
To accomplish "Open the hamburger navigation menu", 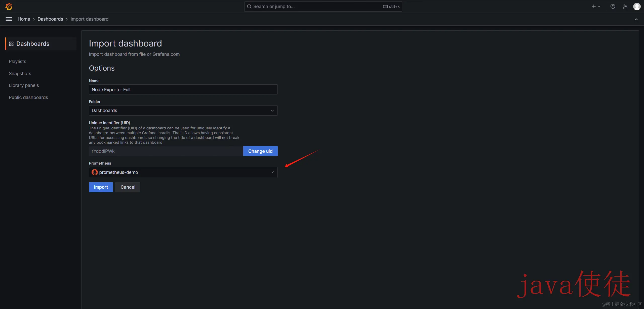I will (x=9, y=19).
